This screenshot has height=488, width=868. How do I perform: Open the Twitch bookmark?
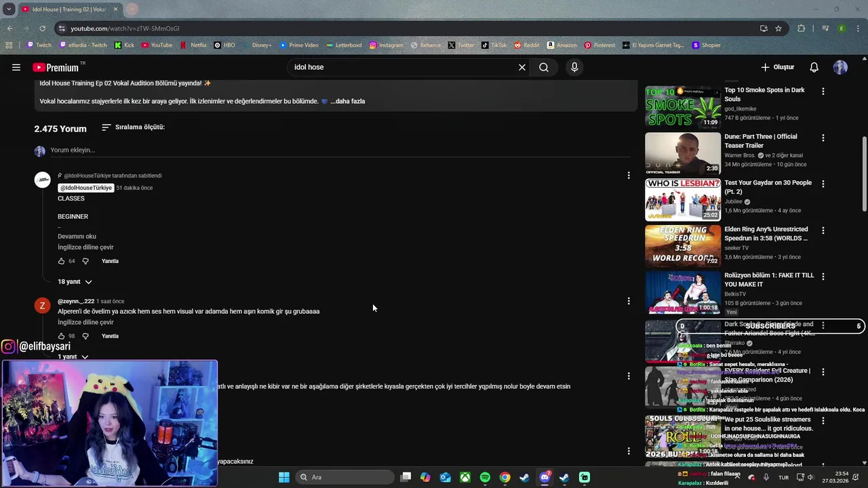tap(39, 45)
